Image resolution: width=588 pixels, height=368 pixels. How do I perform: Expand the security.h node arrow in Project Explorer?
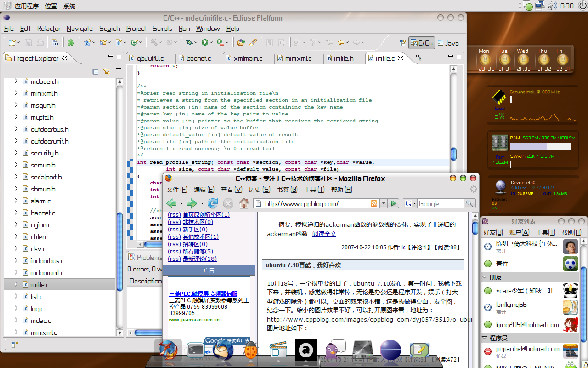tap(16, 153)
